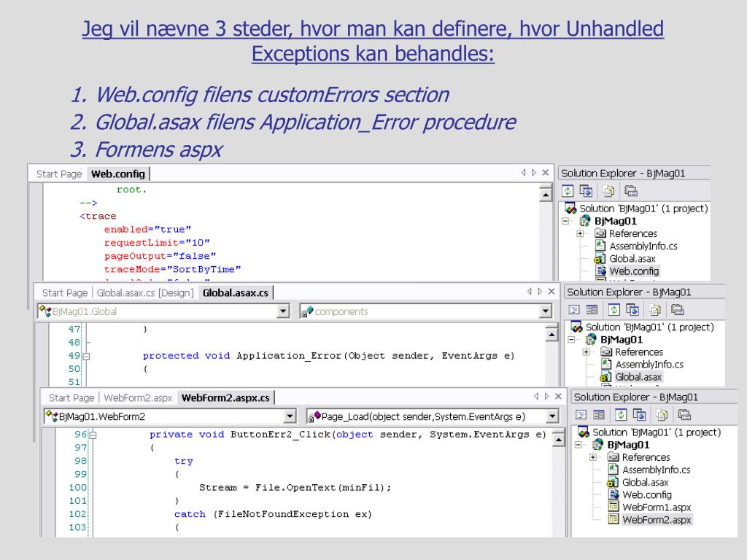Screen dimensions: 747x560
Task: Collapse BjMag01 project node beside the Global.asax.cs editor
Action: tap(571, 340)
